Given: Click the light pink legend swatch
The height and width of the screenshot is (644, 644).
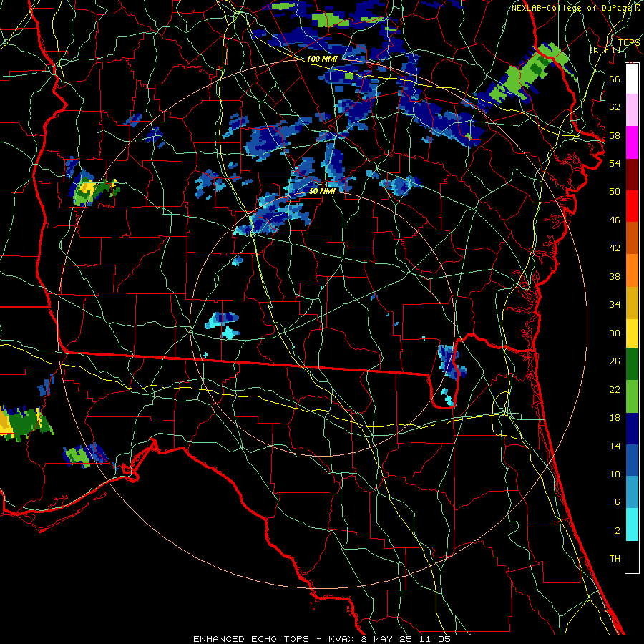Looking at the screenshot, I should (x=632, y=110).
